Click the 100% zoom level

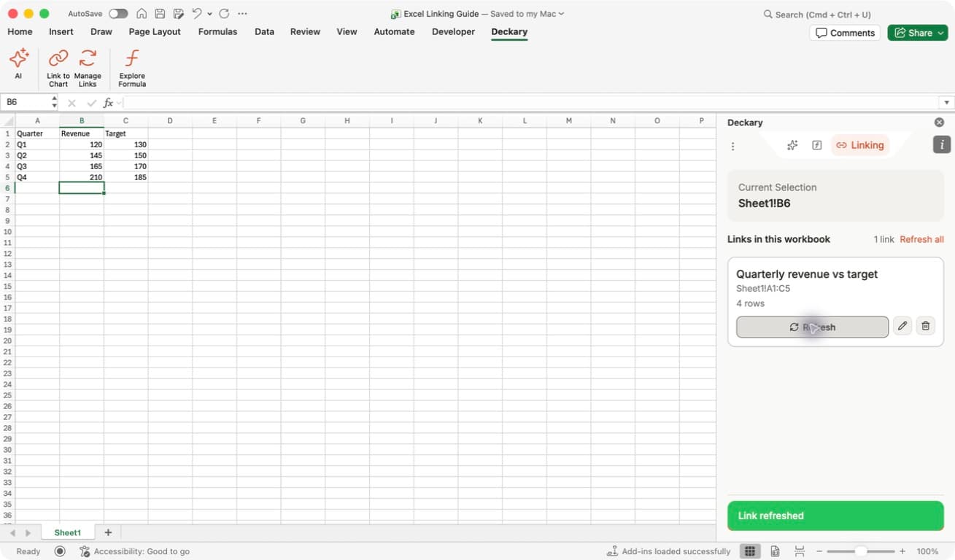[927, 551]
